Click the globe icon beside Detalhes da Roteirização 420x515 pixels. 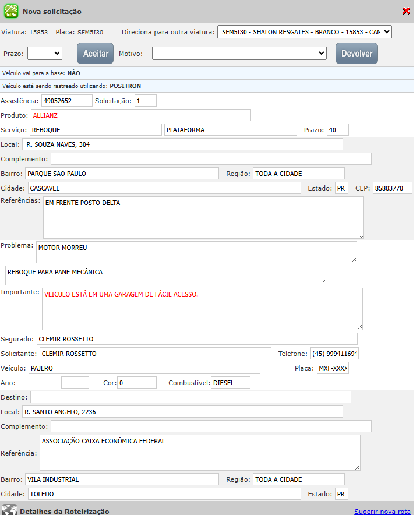[x=9, y=510]
